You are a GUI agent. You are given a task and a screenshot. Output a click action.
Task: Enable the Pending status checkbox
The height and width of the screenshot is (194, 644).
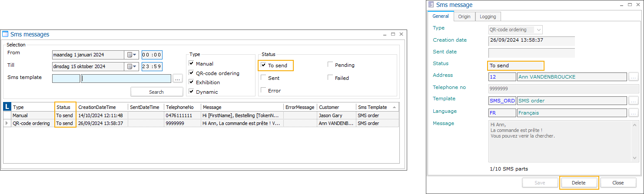[330, 65]
